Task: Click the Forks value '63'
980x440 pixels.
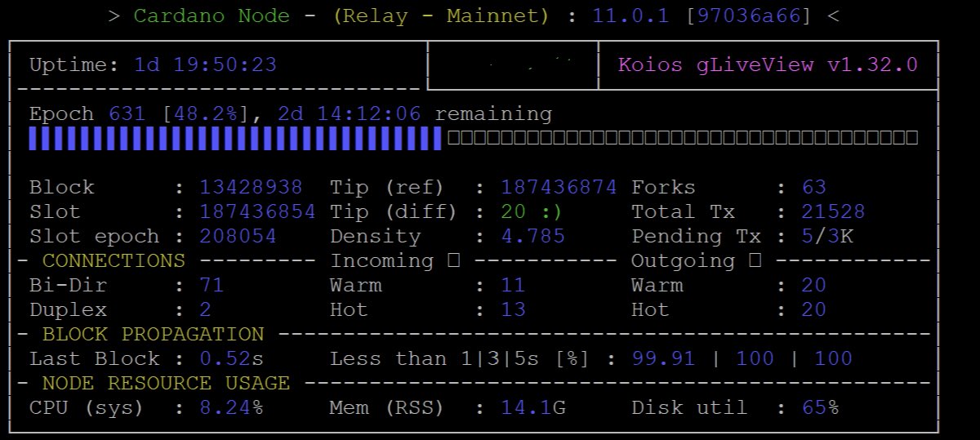Action: (814, 187)
